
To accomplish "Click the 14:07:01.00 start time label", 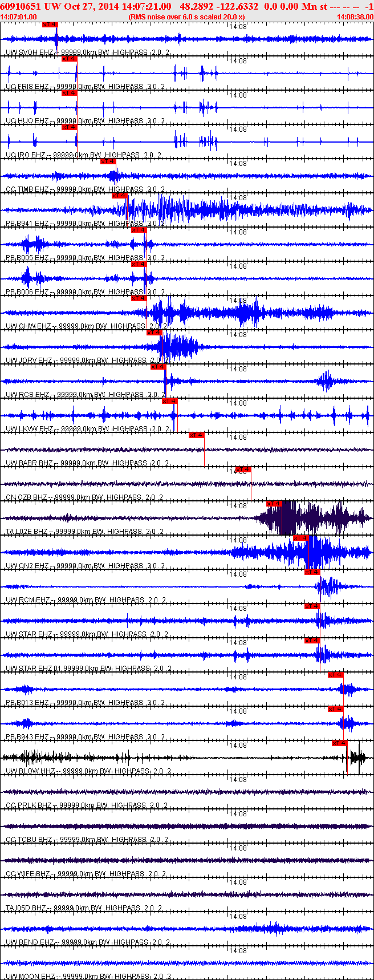I will pos(19,17).
